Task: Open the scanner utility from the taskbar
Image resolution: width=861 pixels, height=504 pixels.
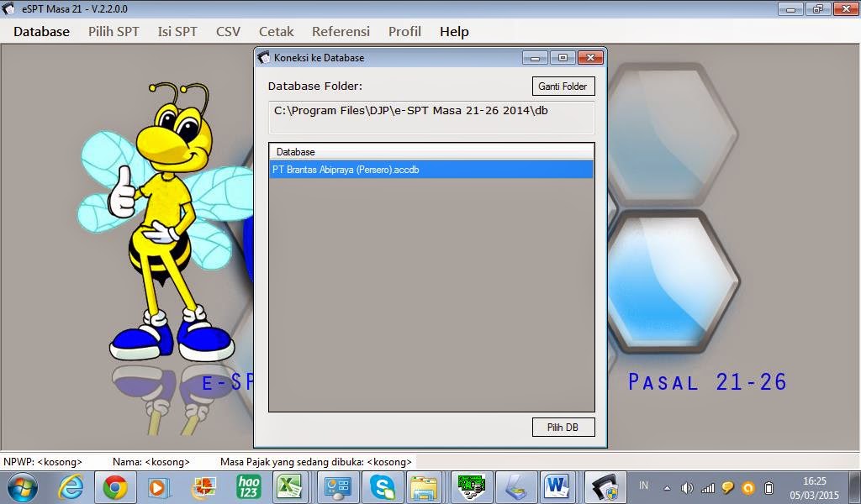Action: coord(516,487)
